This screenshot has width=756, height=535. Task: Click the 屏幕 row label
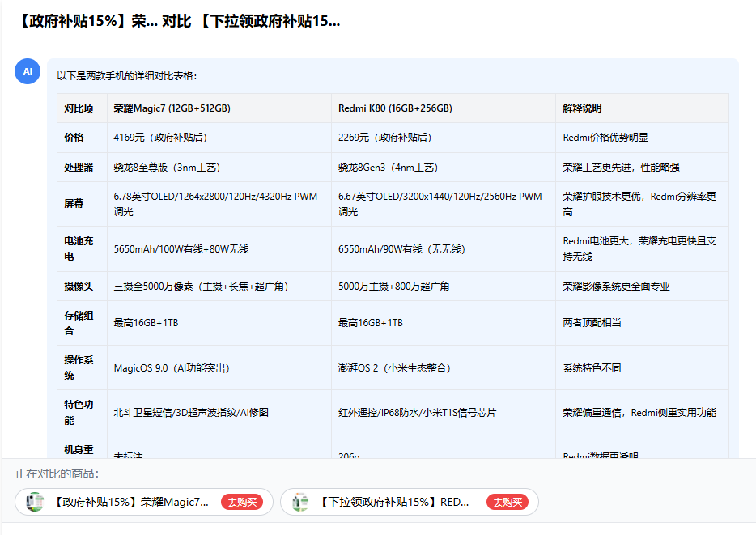[x=74, y=204]
